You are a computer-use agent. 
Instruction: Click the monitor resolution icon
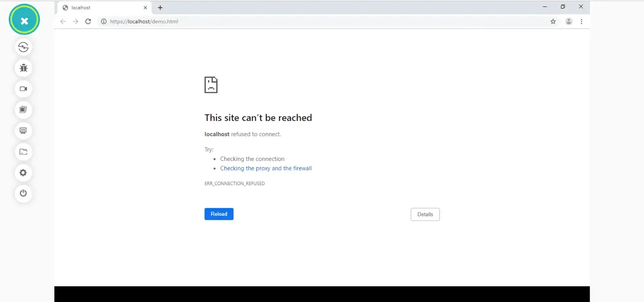[x=23, y=131]
